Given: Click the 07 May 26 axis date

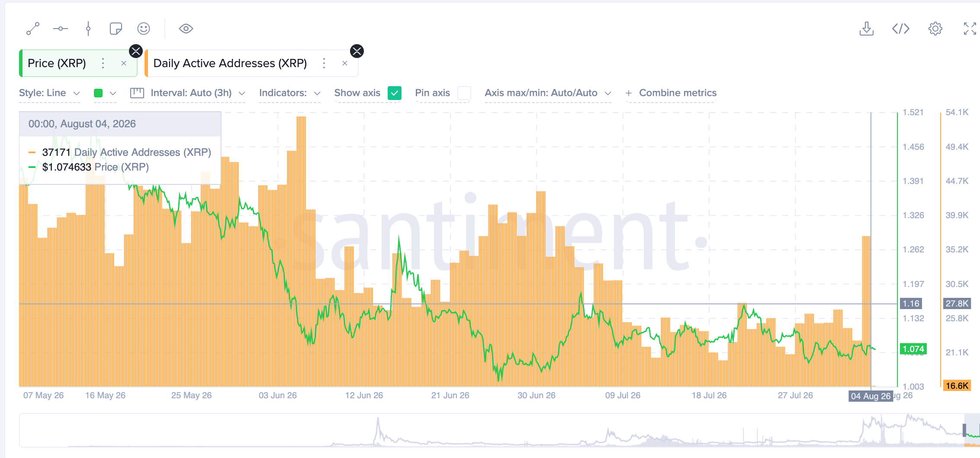Looking at the screenshot, I should pyautogui.click(x=43, y=395).
